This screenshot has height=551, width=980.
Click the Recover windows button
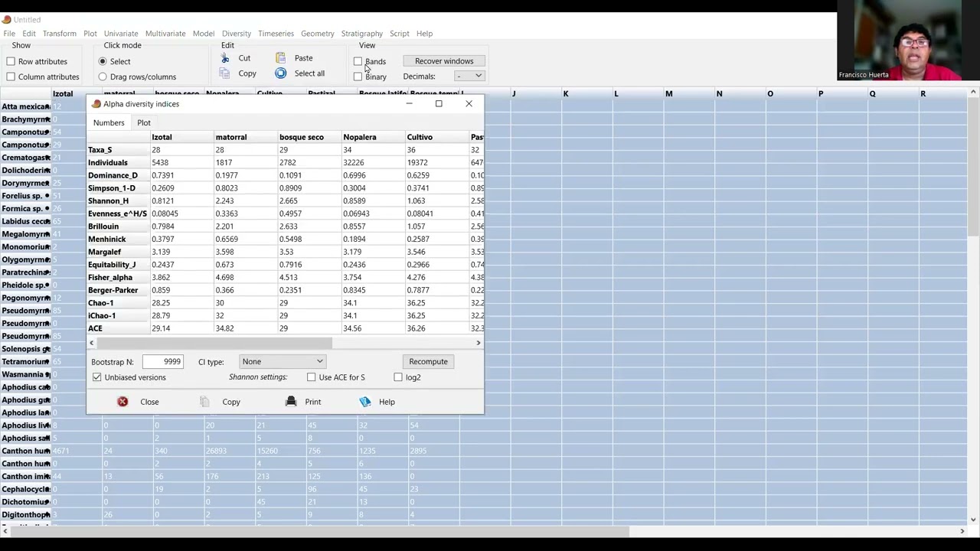[444, 61]
